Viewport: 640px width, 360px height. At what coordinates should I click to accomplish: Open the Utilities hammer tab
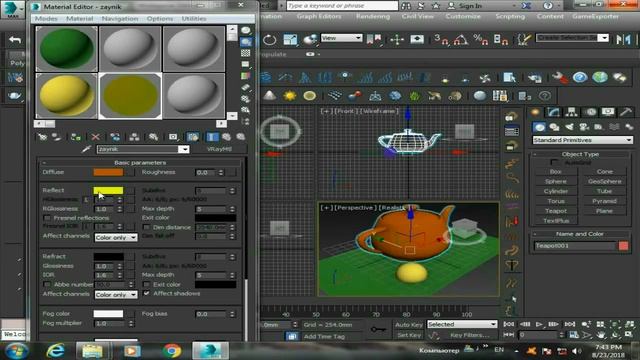point(626,112)
